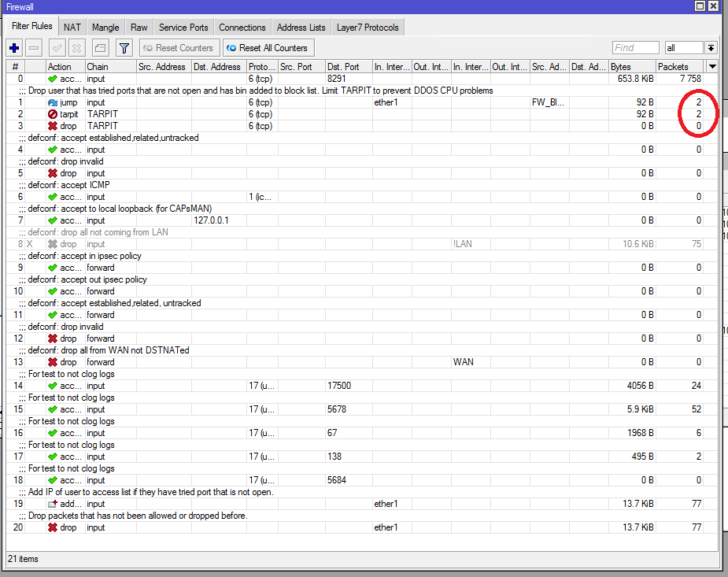The height and width of the screenshot is (577, 728).
Task: Click the Find search field
Action: coord(635,48)
